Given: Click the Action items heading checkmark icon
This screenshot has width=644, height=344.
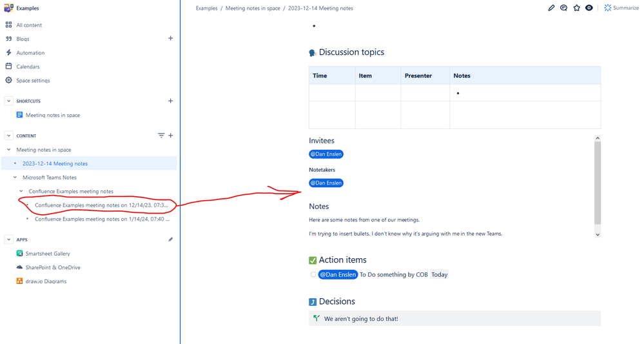Looking at the screenshot, I should 313,260.
